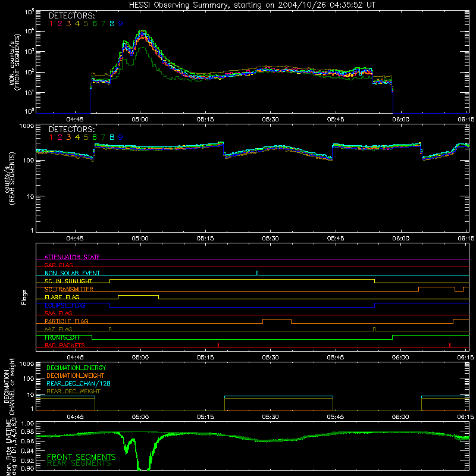Click the FRONTS_OFF flag label

tap(62, 337)
